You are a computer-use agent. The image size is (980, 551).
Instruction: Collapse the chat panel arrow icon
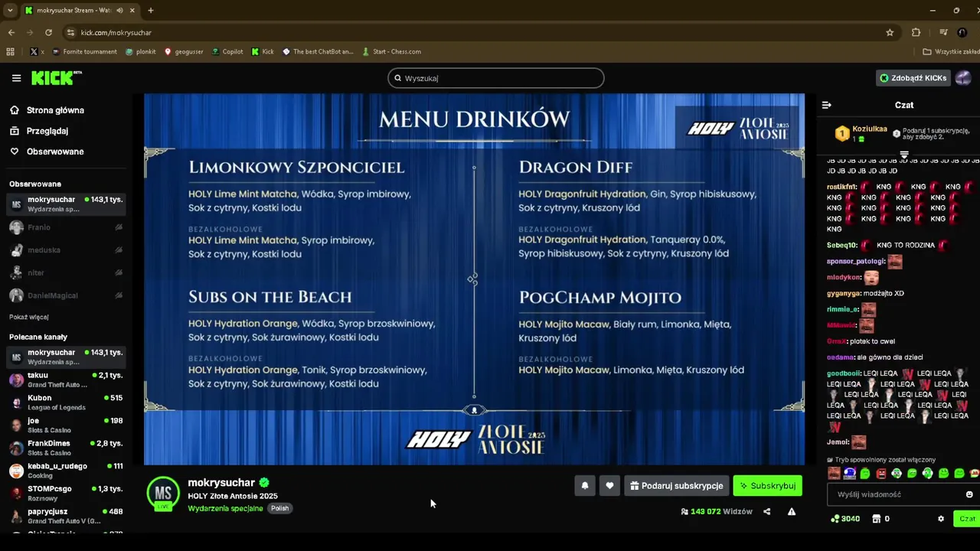tap(827, 105)
